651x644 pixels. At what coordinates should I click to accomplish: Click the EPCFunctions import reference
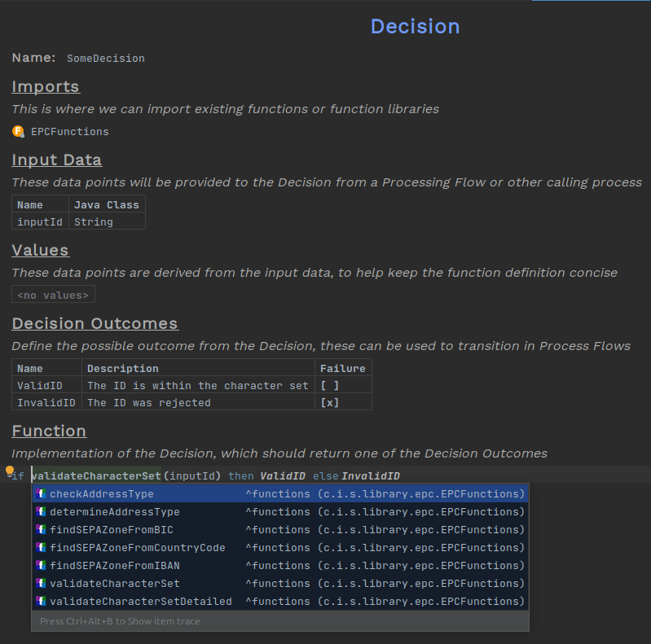[70, 132]
